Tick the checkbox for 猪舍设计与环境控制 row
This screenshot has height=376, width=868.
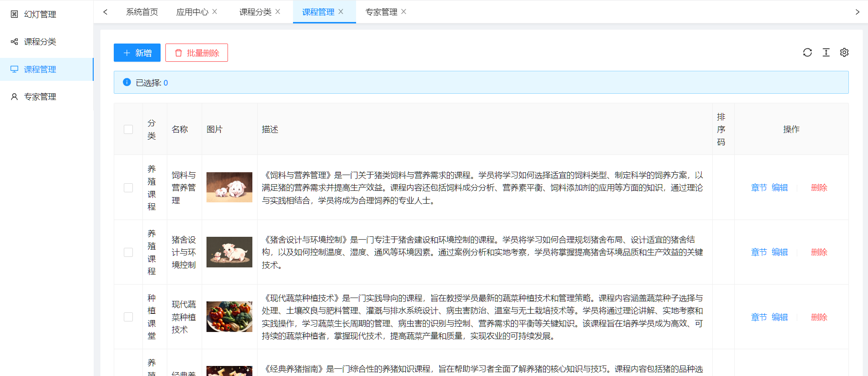point(128,252)
